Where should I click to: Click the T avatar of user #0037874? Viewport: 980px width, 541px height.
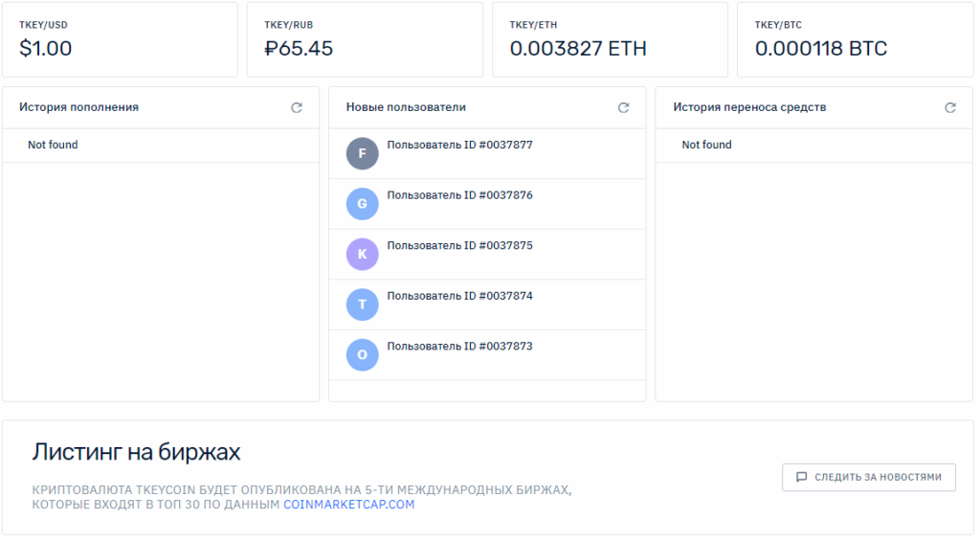(x=363, y=304)
